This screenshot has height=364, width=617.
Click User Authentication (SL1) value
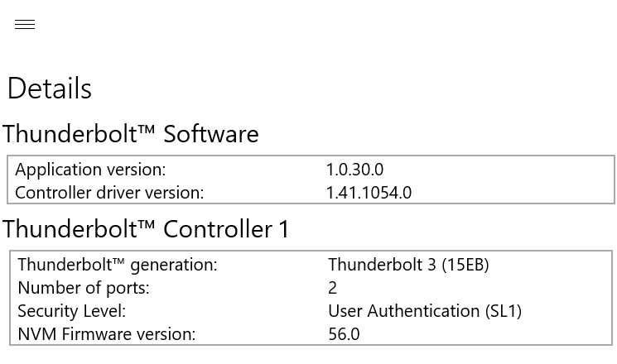click(x=425, y=311)
